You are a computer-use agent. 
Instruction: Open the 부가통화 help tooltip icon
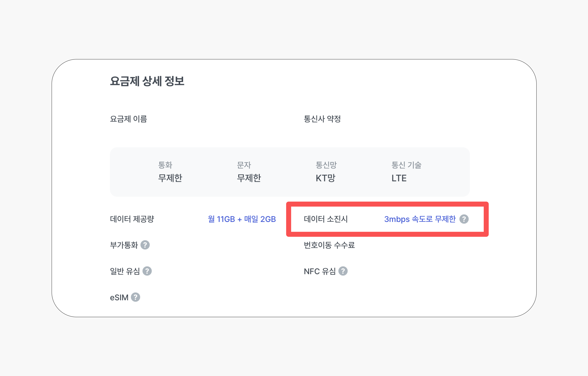(x=145, y=245)
